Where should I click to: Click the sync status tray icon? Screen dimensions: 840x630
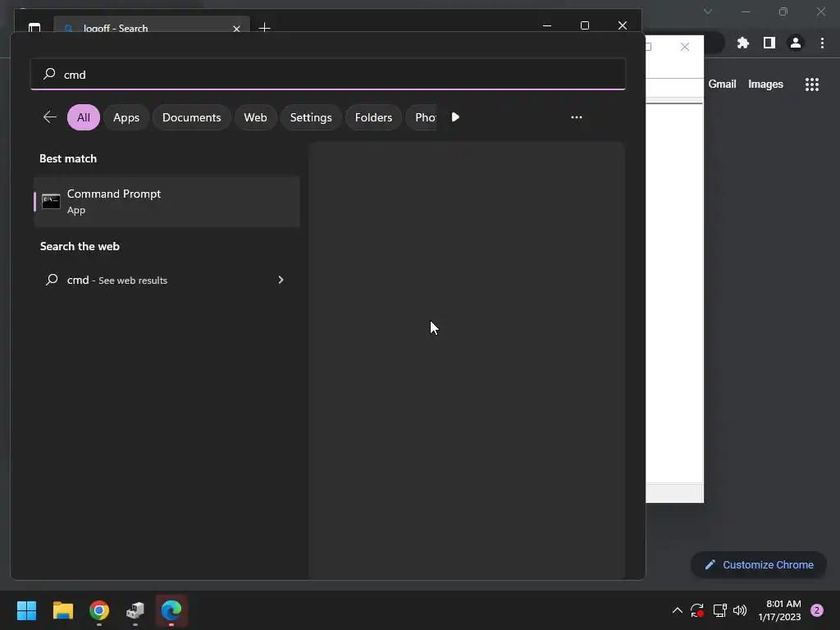697,610
